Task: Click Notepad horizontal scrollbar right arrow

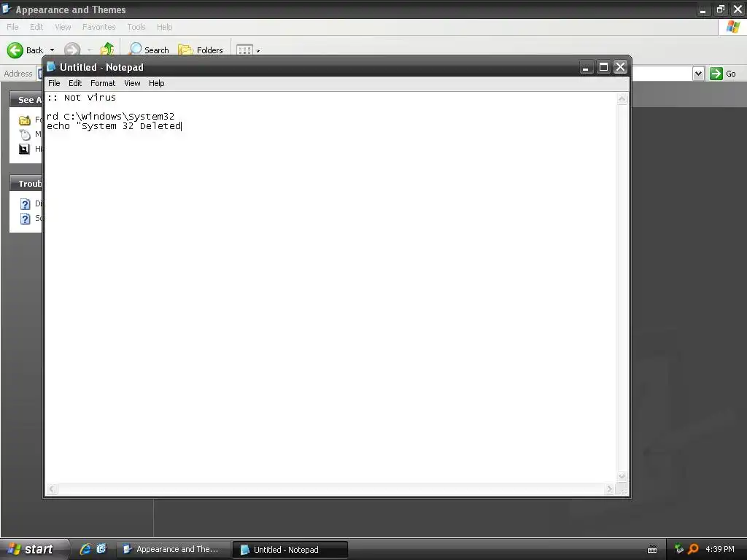Action: pyautogui.click(x=610, y=489)
